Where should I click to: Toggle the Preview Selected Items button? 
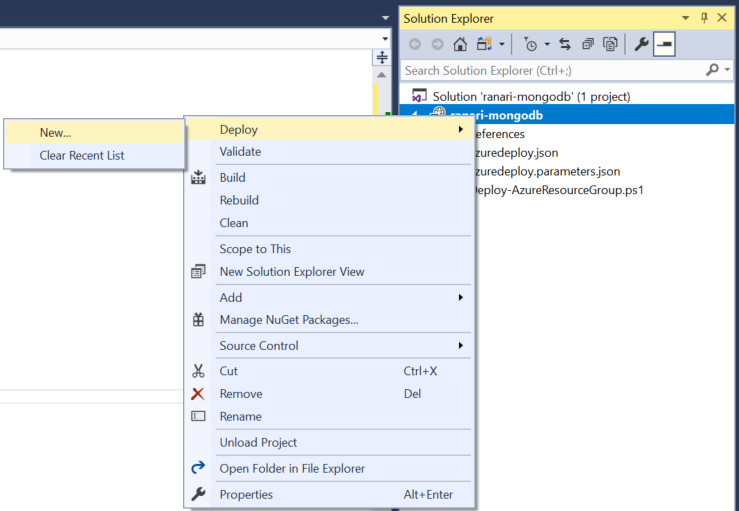[664, 44]
